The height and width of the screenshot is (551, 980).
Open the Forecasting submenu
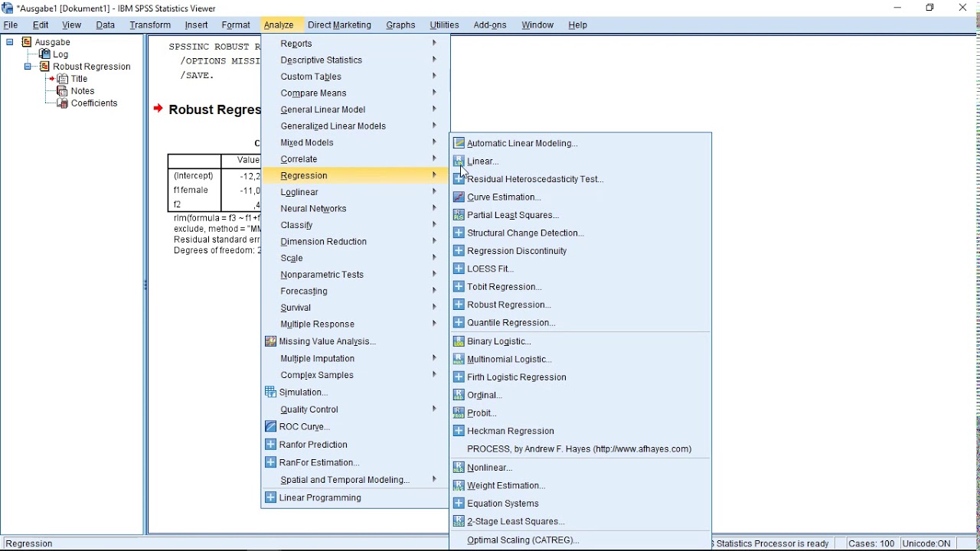pos(356,292)
